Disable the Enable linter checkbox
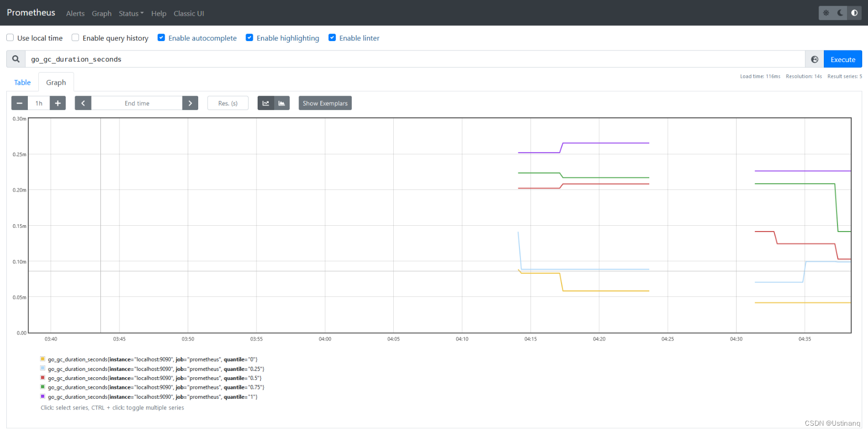The width and height of the screenshot is (868, 432). pos(332,37)
